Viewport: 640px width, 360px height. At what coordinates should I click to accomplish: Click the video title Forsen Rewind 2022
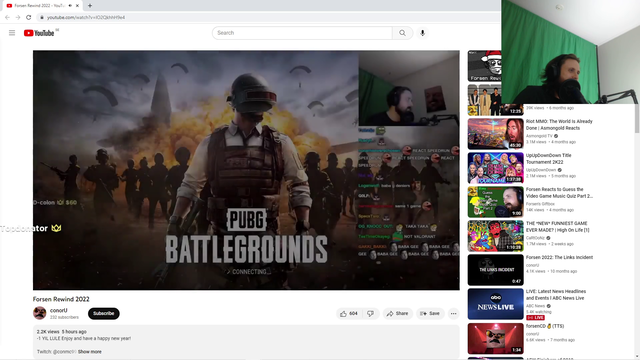[x=61, y=299]
